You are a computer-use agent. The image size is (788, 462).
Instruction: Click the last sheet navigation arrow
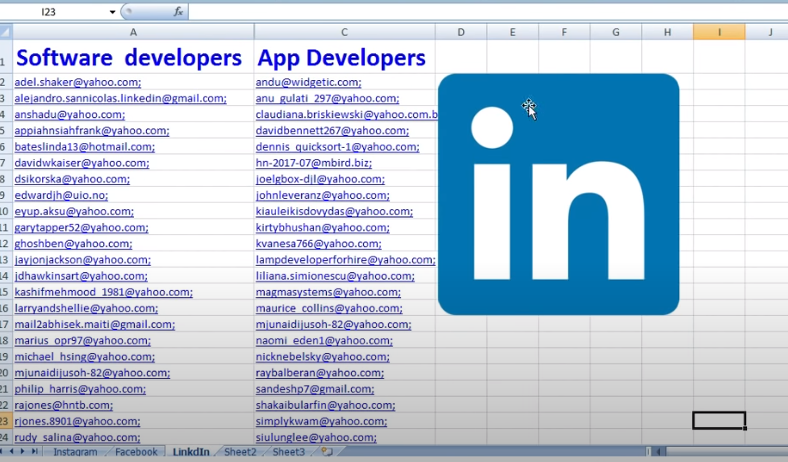[x=34, y=451]
